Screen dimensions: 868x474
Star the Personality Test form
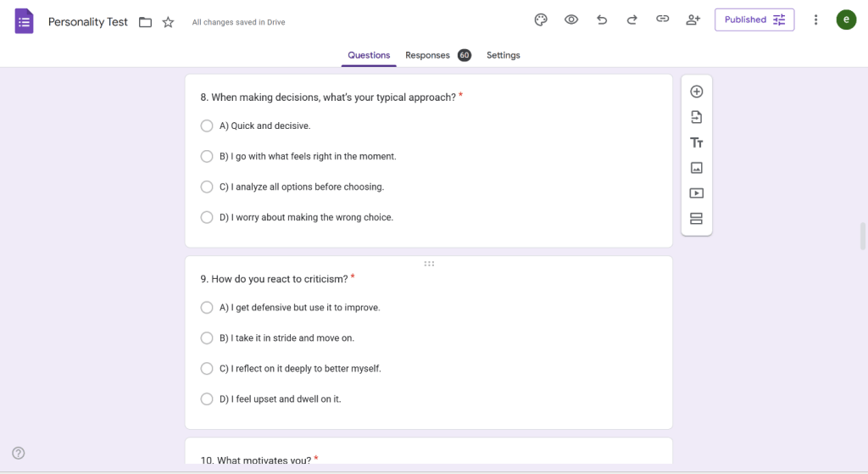click(x=168, y=22)
